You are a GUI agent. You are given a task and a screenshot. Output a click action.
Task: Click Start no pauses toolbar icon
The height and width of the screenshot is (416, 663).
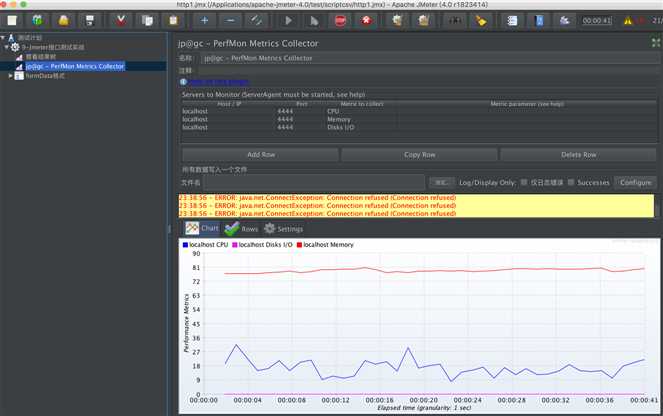[314, 20]
